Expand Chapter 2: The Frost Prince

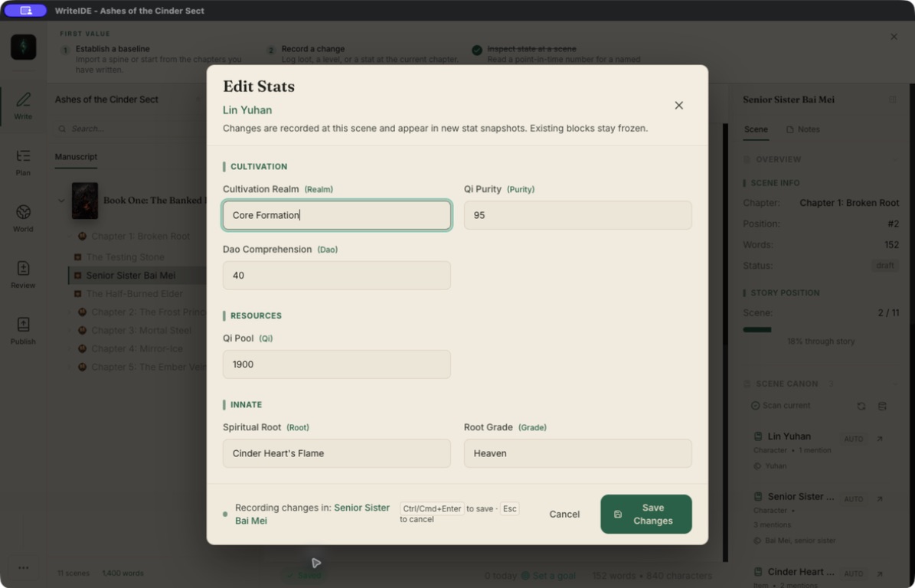coord(70,312)
